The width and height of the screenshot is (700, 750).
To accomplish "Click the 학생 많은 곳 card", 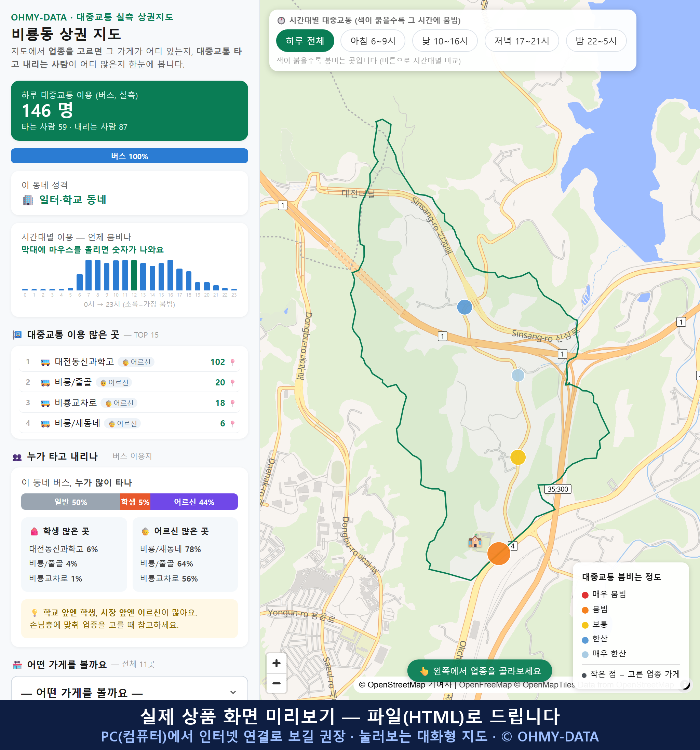I will [x=74, y=554].
